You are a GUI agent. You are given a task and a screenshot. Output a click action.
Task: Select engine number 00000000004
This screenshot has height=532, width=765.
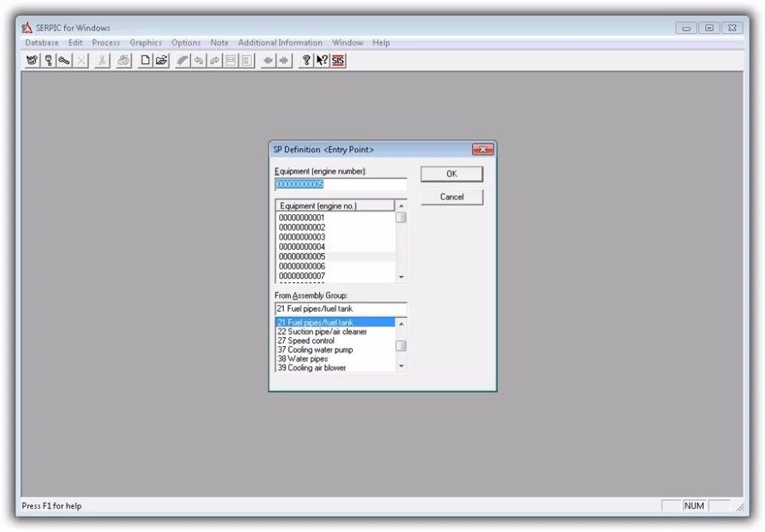click(x=336, y=247)
